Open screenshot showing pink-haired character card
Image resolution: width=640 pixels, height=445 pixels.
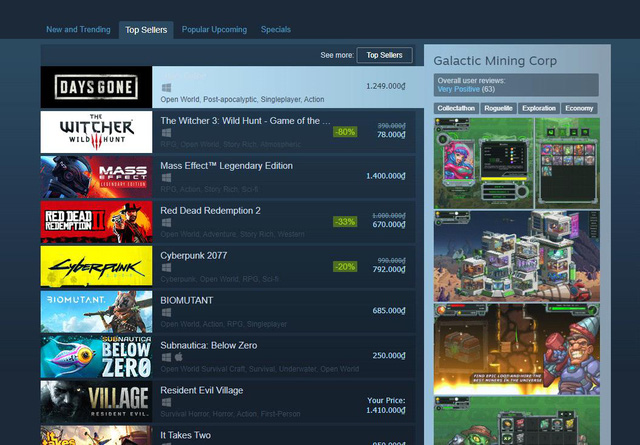[x=517, y=163]
